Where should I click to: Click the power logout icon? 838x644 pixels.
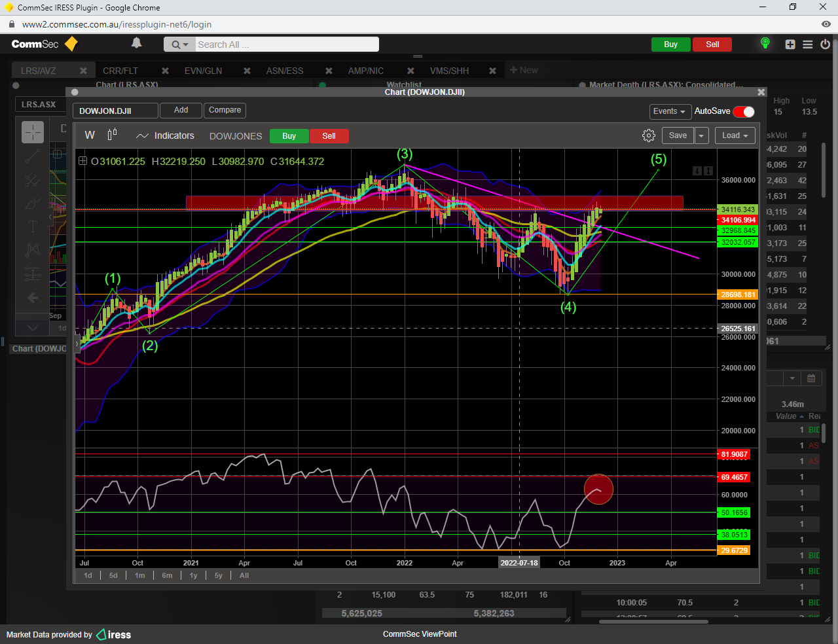coord(825,45)
